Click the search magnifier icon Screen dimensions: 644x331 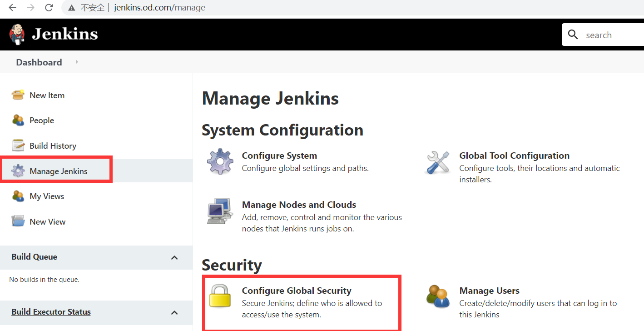[x=573, y=35]
